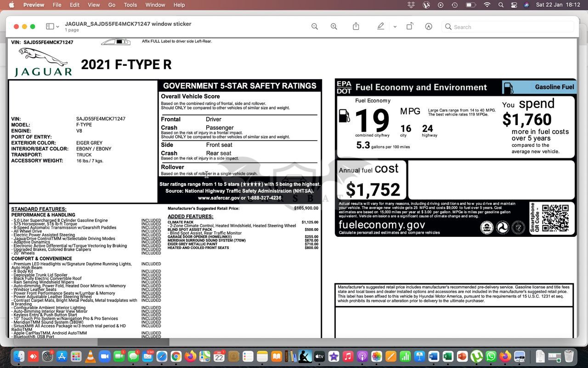
Task: Click the 'STANDARD FEATURES:' heading
Action: [x=39, y=209]
